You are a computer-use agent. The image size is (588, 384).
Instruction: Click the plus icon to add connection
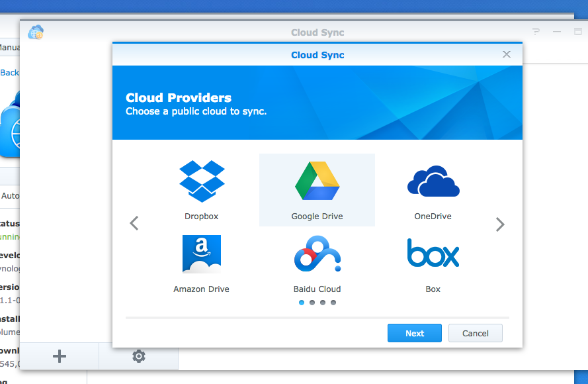[60, 356]
